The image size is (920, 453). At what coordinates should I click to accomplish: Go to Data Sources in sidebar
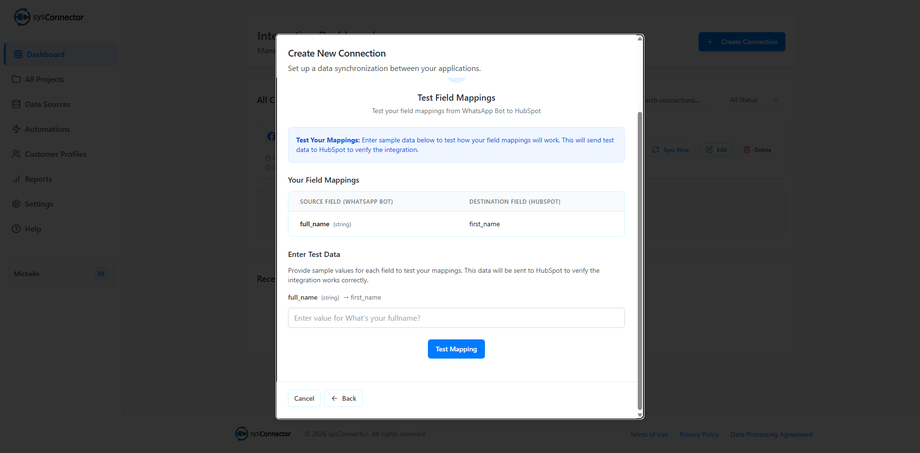coord(47,104)
